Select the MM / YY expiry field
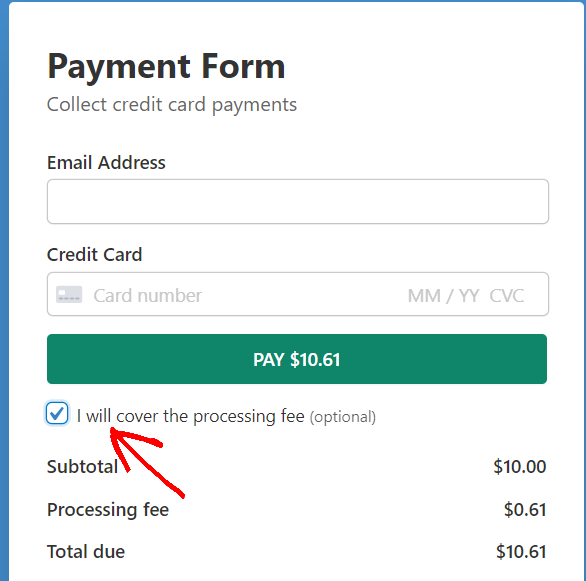Image resolution: width=586 pixels, height=581 pixels. click(443, 296)
